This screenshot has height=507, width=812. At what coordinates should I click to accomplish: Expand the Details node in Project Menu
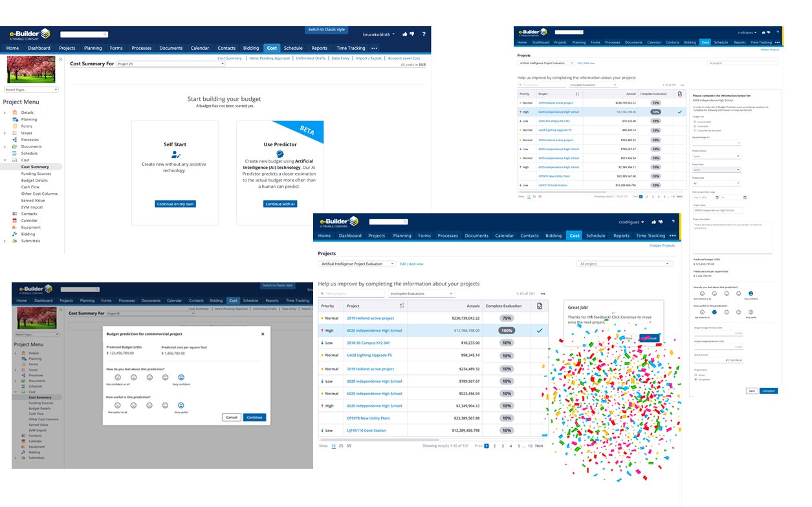(x=5, y=113)
